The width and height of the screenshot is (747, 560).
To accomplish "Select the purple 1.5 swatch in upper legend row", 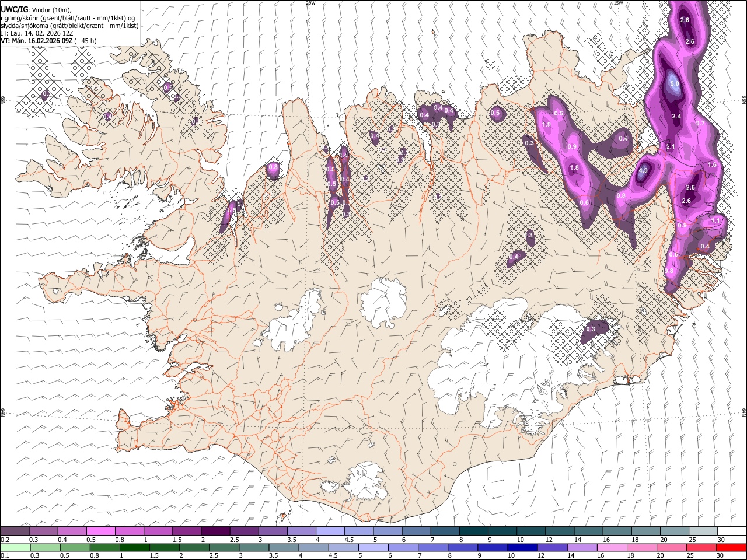I will click(186, 531).
